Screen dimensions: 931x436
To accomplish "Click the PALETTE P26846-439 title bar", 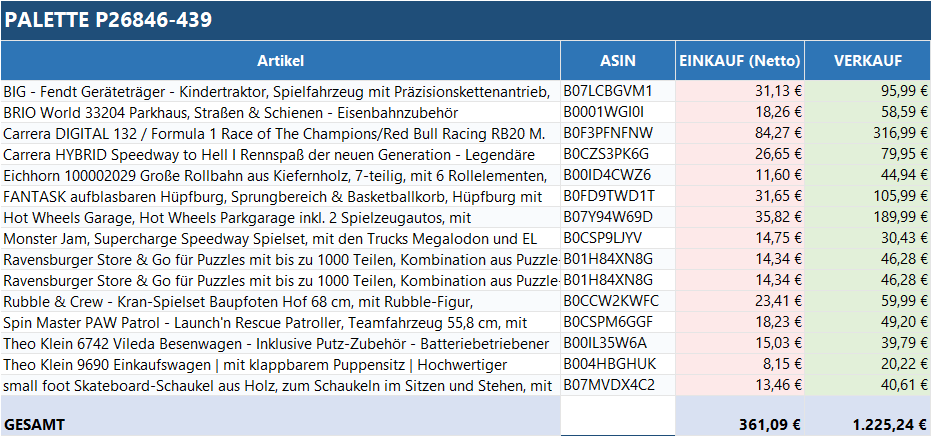I will (465, 20).
